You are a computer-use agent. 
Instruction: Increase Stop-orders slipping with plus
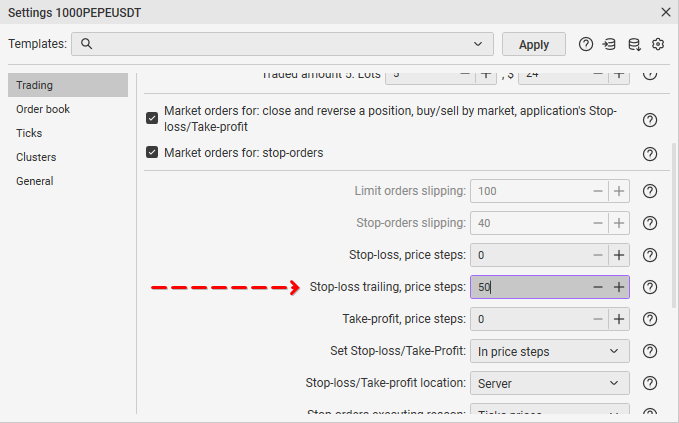click(619, 223)
